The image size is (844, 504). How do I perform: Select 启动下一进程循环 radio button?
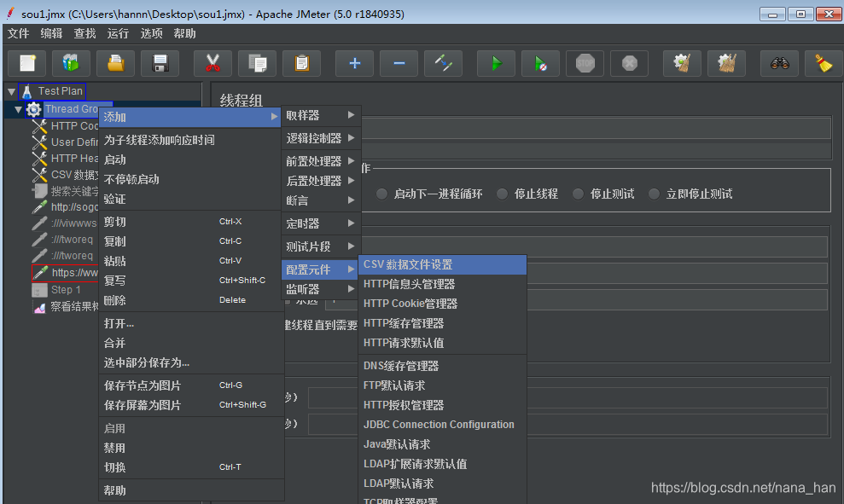(381, 194)
